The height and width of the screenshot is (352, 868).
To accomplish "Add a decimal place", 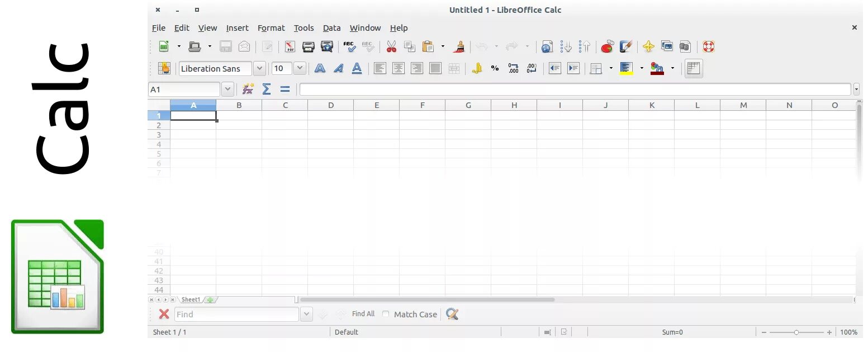I will 513,68.
